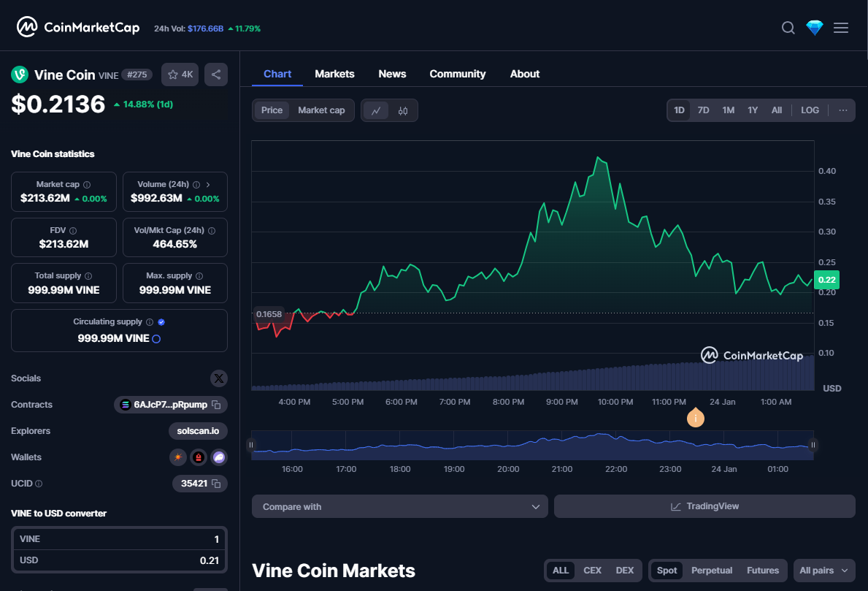Screen dimensions: 868x591
Task: Open the Compare with dropdown
Action: point(399,506)
